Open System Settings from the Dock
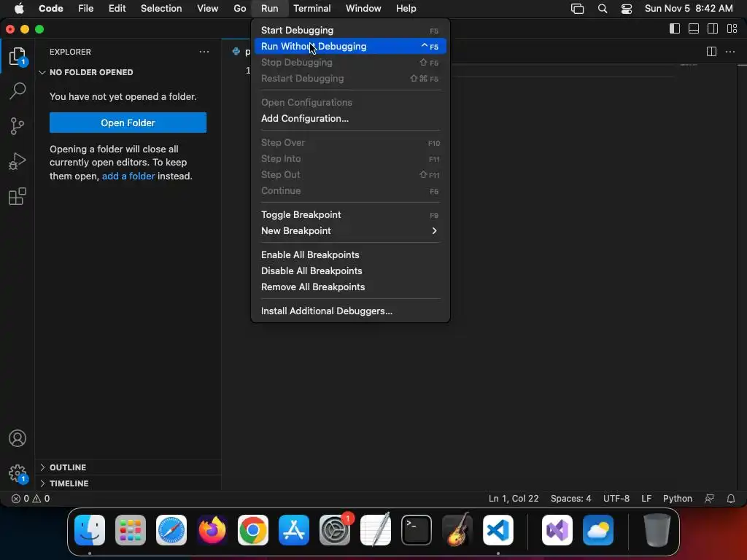 point(334,530)
